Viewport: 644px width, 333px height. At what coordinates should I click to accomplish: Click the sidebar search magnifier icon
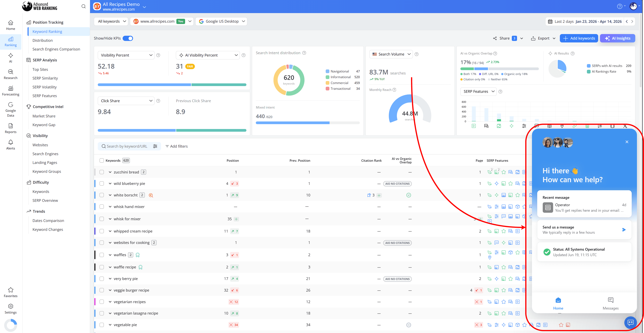(83, 7)
